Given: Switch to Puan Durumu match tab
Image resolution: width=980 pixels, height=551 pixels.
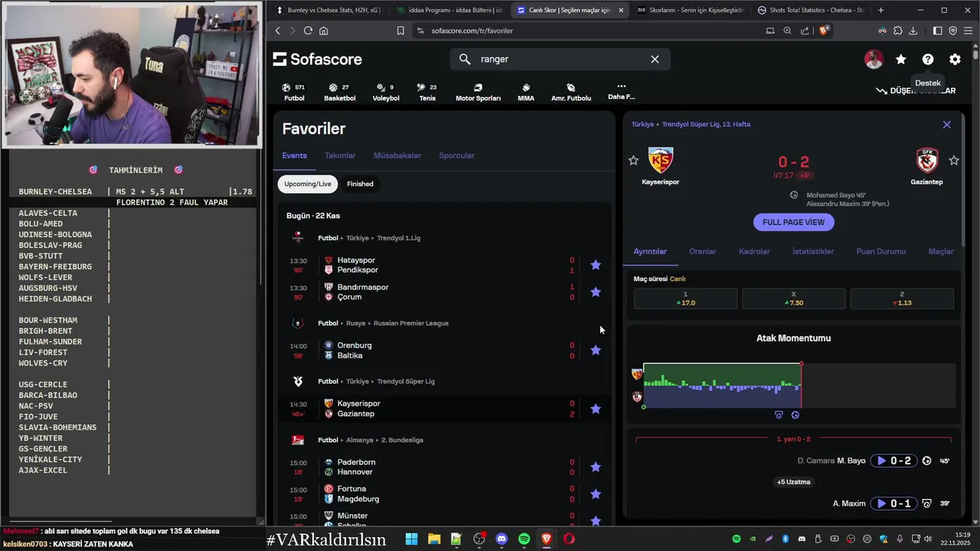Looking at the screenshot, I should click(x=881, y=251).
